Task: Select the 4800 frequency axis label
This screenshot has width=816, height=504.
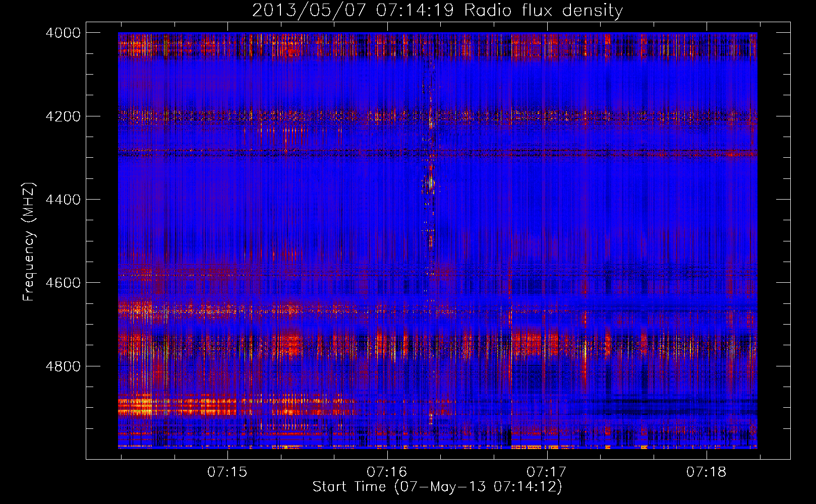Action: (x=63, y=366)
